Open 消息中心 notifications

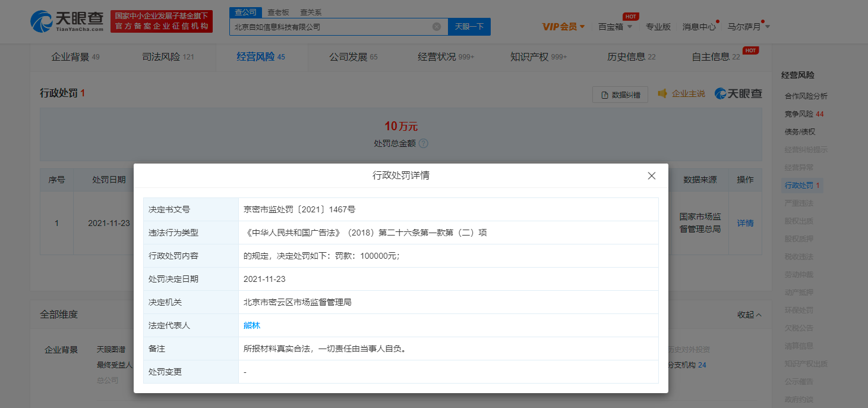[699, 27]
